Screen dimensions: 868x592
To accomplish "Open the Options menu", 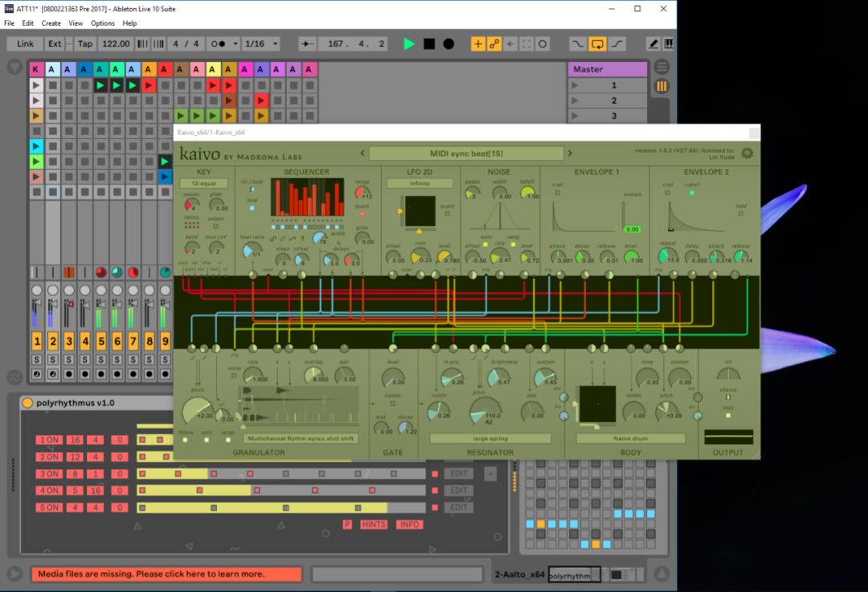I will 102,23.
